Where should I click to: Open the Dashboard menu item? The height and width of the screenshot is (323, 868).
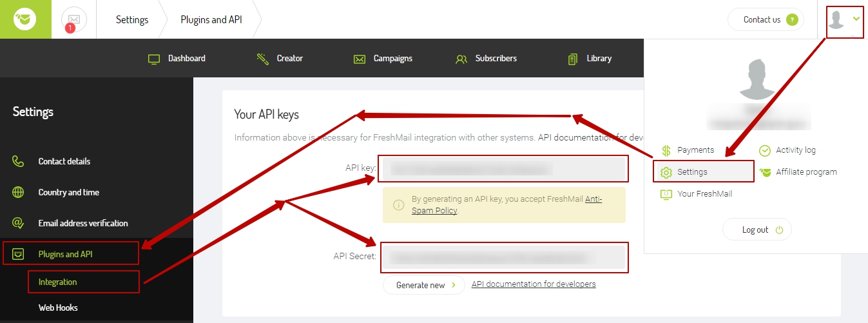pyautogui.click(x=177, y=59)
